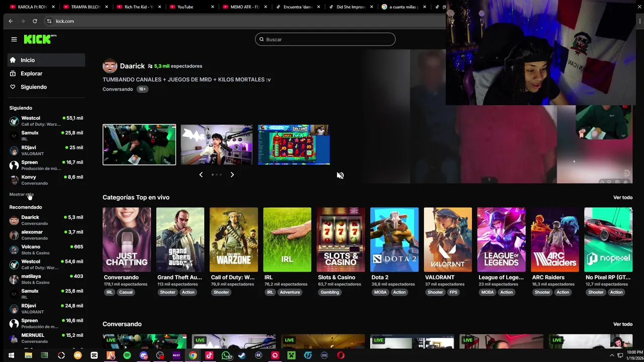Click Ver todo for Conversando section
The width and height of the screenshot is (644, 362).
pyautogui.click(x=622, y=324)
